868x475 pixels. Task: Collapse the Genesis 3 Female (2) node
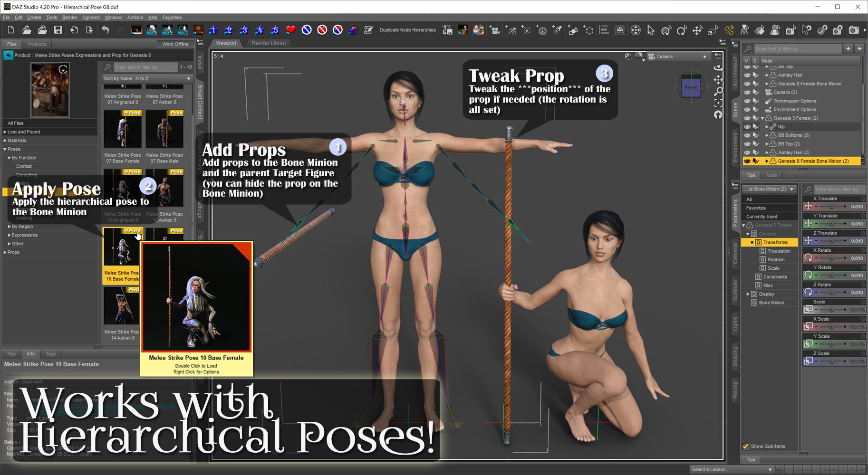click(x=762, y=118)
